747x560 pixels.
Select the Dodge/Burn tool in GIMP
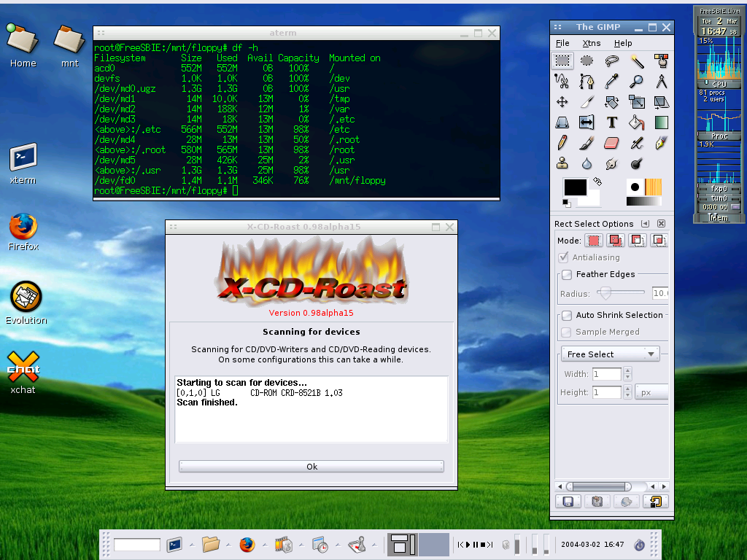637,163
